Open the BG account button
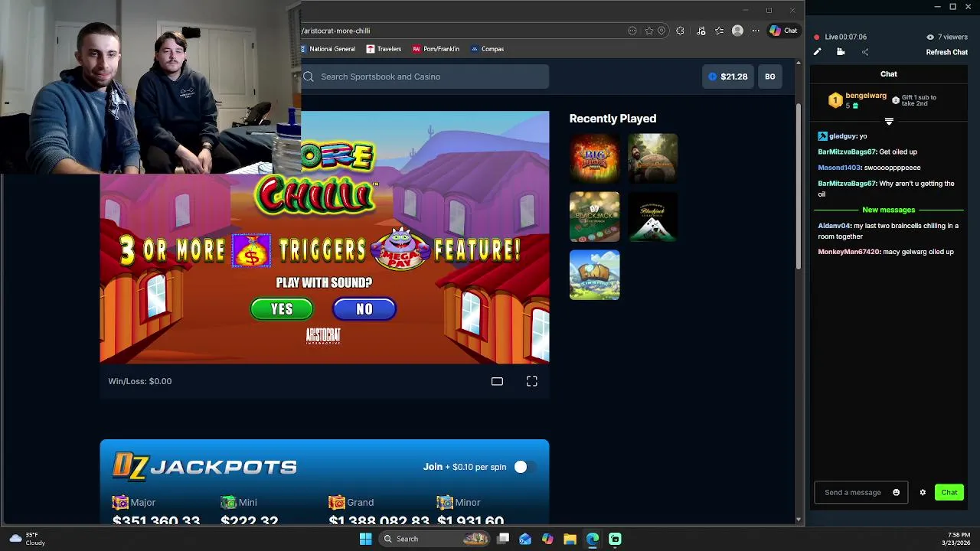Image resolution: width=980 pixels, height=551 pixels. (x=770, y=77)
